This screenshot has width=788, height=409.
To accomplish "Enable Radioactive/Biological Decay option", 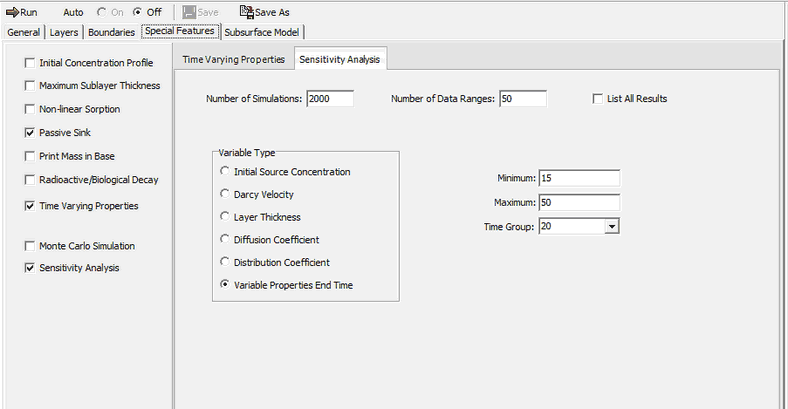I will click(x=29, y=180).
